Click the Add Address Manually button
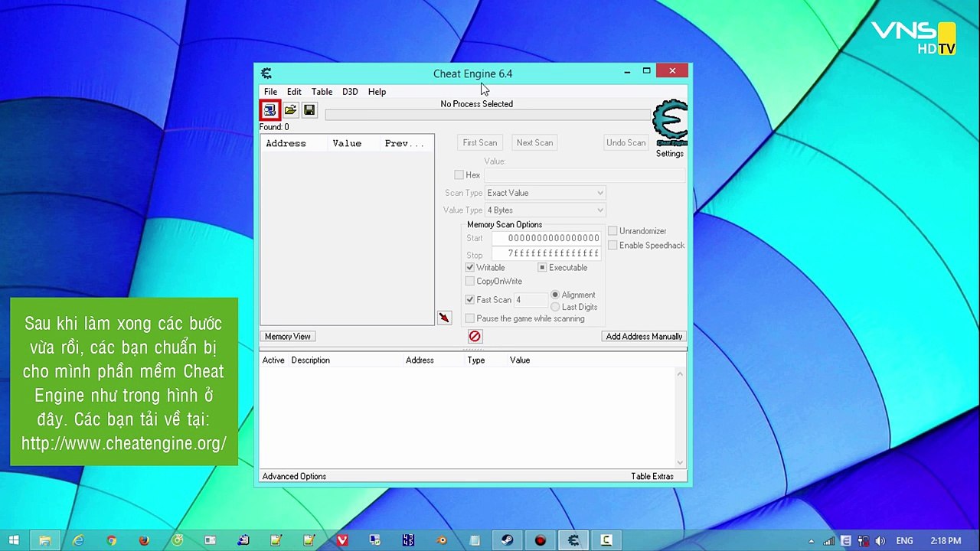This screenshot has height=551, width=980. [644, 337]
